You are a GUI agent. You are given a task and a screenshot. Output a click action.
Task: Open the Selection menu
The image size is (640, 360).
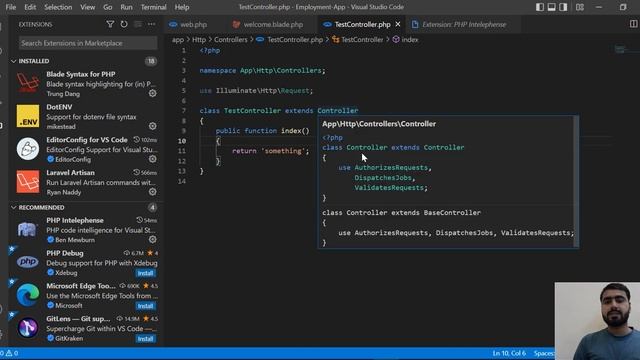pos(58,7)
